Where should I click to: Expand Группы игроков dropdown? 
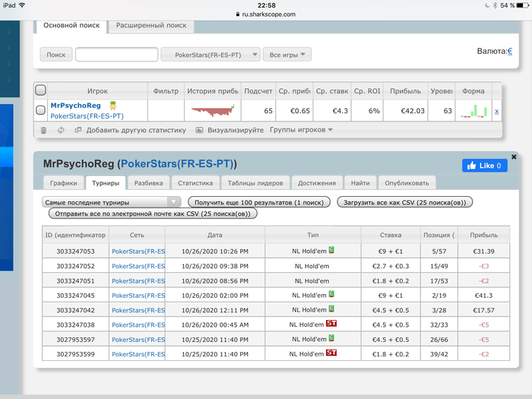coord(301,130)
